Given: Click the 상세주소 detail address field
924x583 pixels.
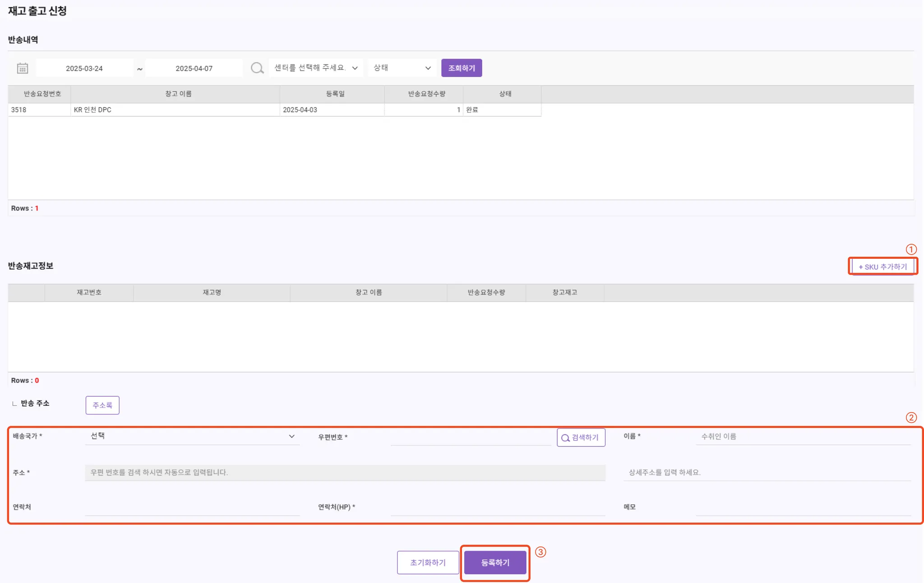Looking at the screenshot, I should [767, 472].
